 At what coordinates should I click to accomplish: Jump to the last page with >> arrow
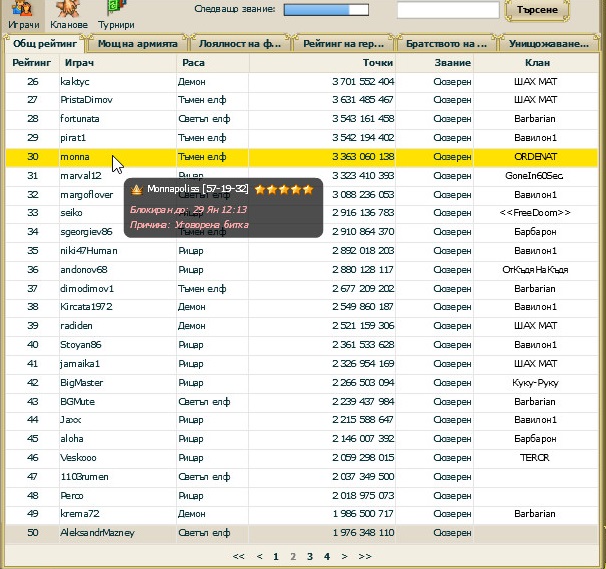(x=365, y=556)
